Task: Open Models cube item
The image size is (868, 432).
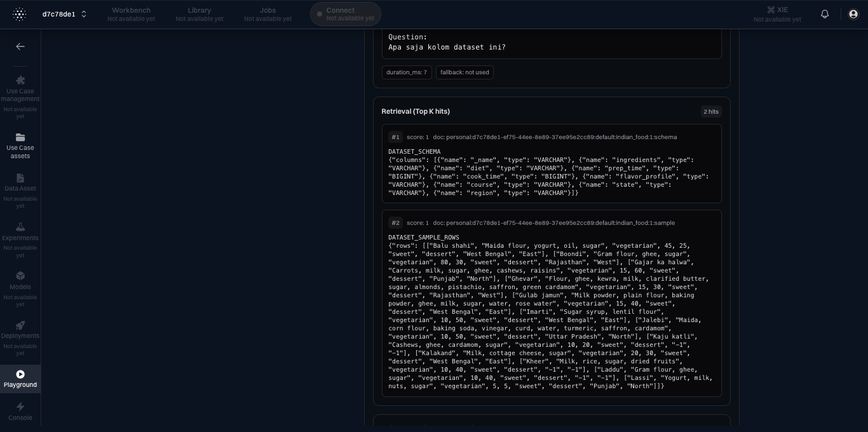Action: tap(20, 288)
